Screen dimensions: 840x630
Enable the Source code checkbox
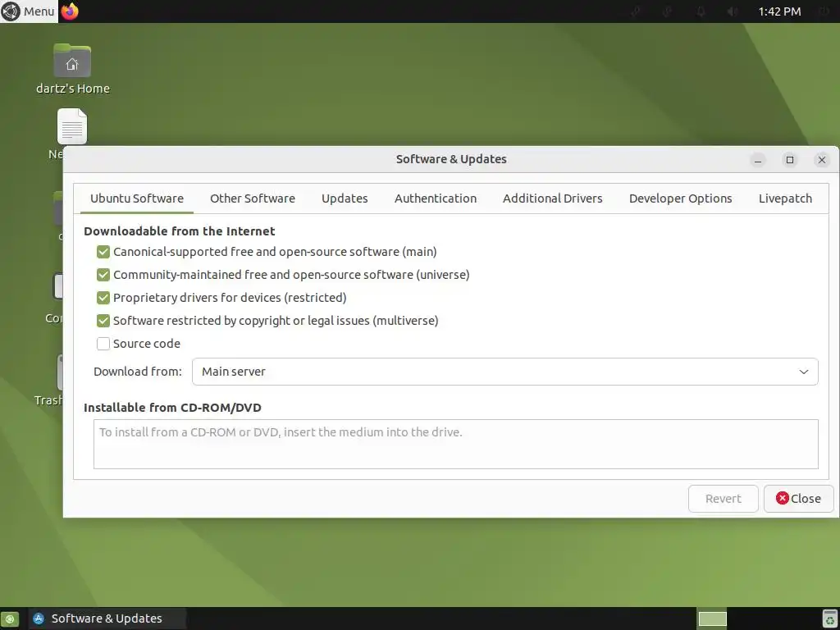(103, 344)
